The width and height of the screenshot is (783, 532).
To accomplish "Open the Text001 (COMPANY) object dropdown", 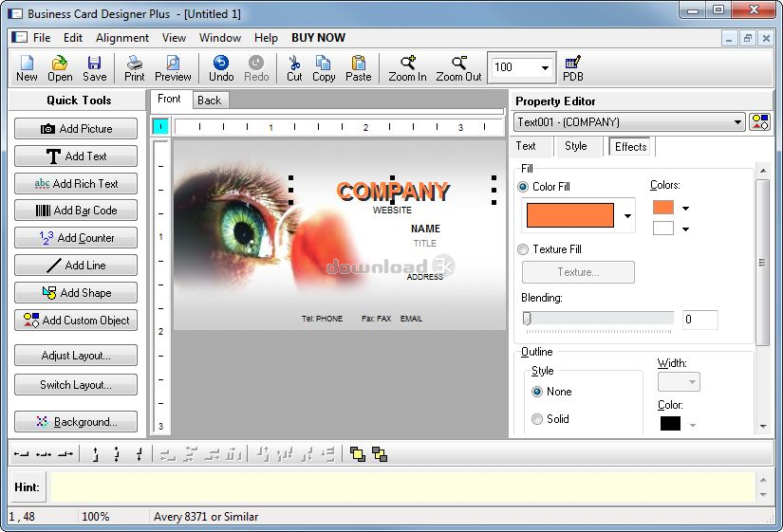I will (738, 122).
